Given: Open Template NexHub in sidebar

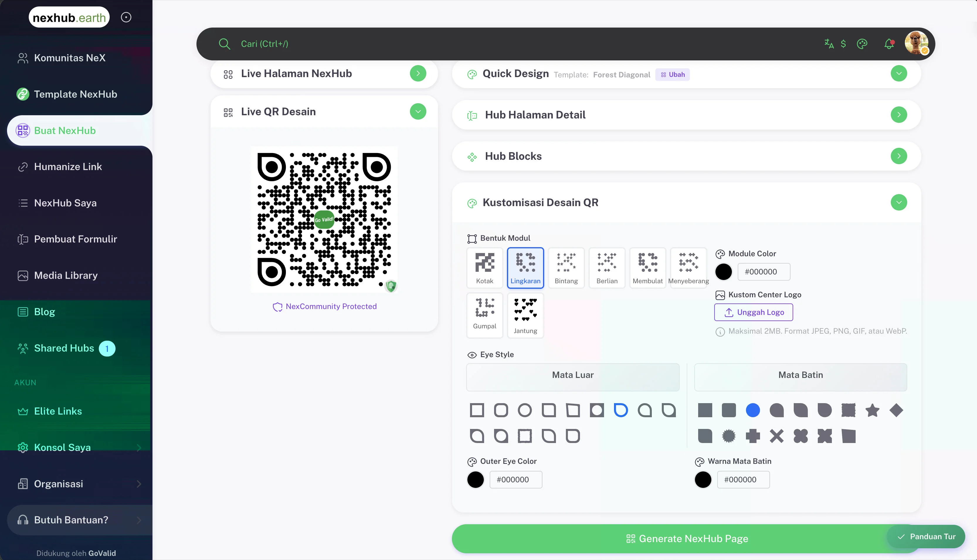Looking at the screenshot, I should tap(75, 94).
